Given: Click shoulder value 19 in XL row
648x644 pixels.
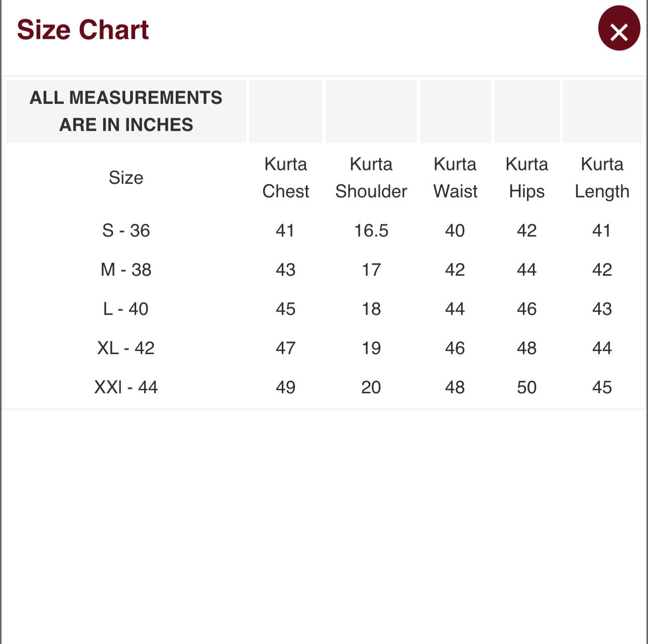Looking at the screenshot, I should coord(371,348).
